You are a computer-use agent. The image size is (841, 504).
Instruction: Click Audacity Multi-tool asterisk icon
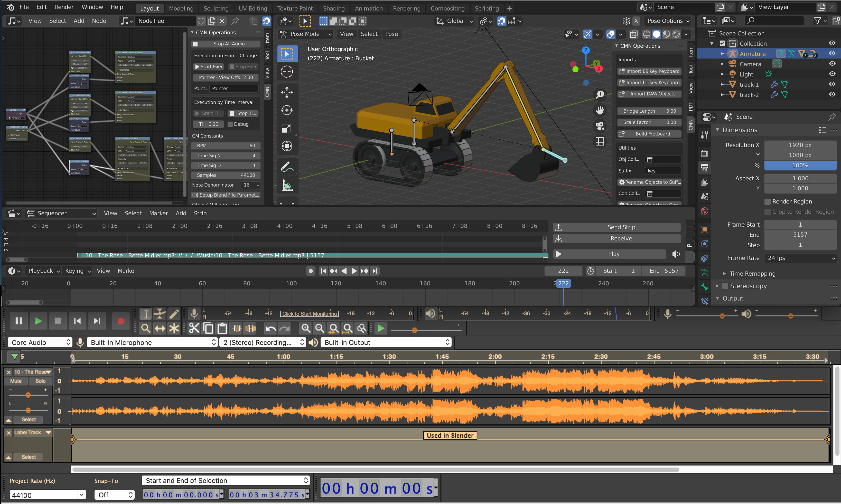tap(174, 328)
